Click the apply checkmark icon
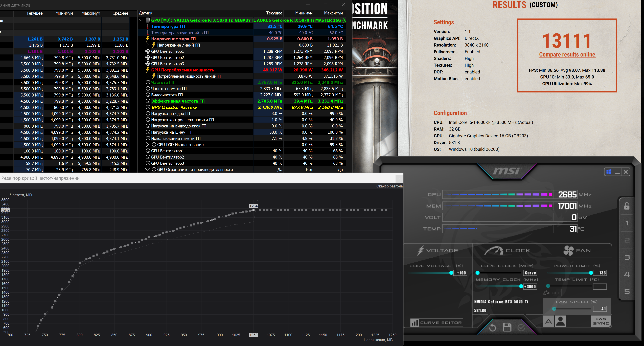This screenshot has width=644, height=346. pyautogui.click(x=521, y=328)
